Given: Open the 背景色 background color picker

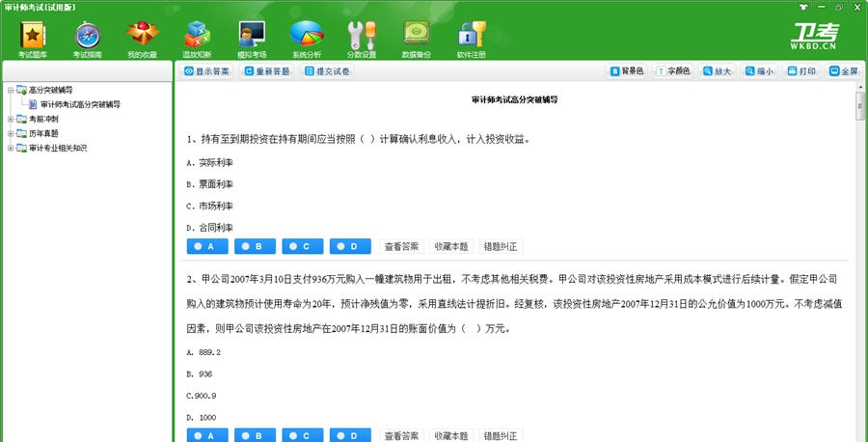Looking at the screenshot, I should (x=627, y=71).
